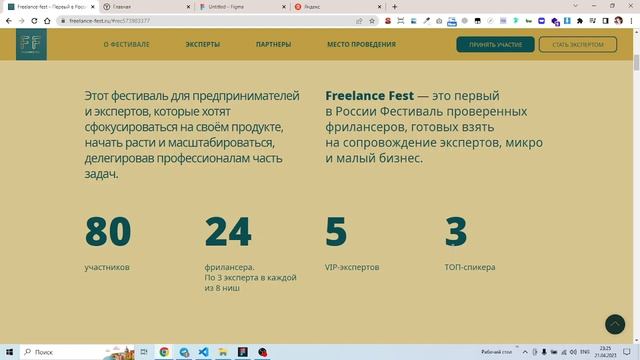Open the Windows notification center

[627, 351]
